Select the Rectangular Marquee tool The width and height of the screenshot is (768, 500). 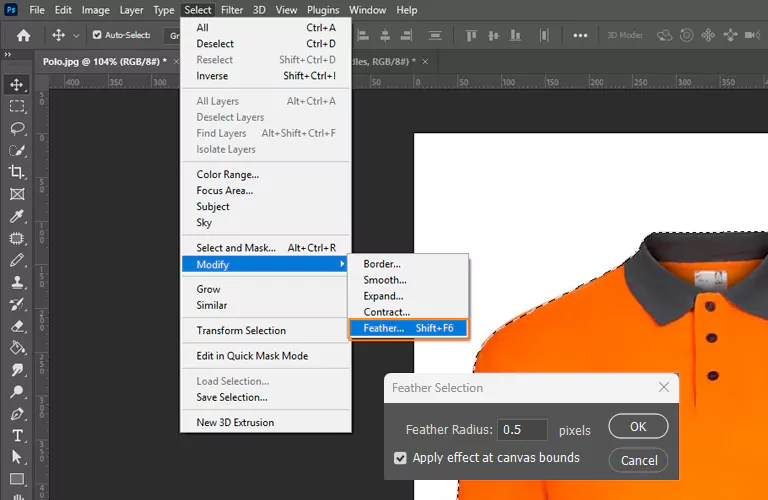[17, 106]
